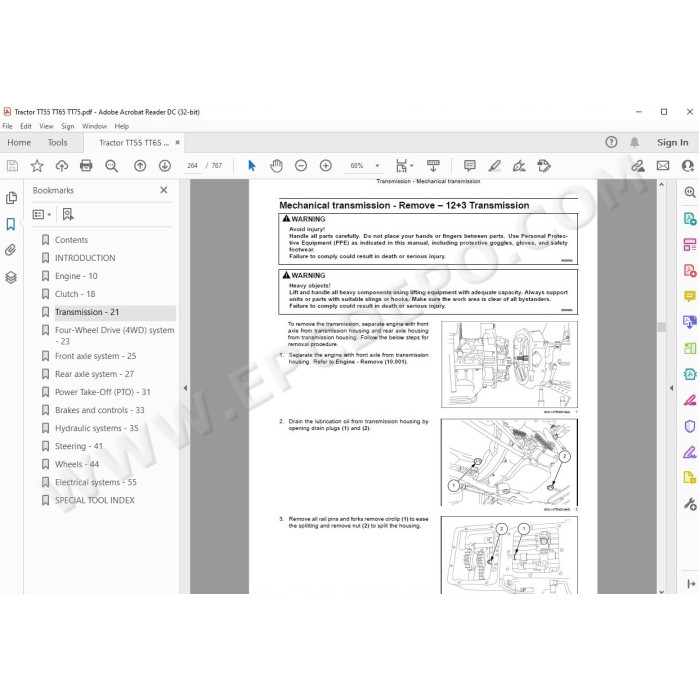Open the Help question mark icon
This screenshot has height=700, width=700.
point(611,142)
